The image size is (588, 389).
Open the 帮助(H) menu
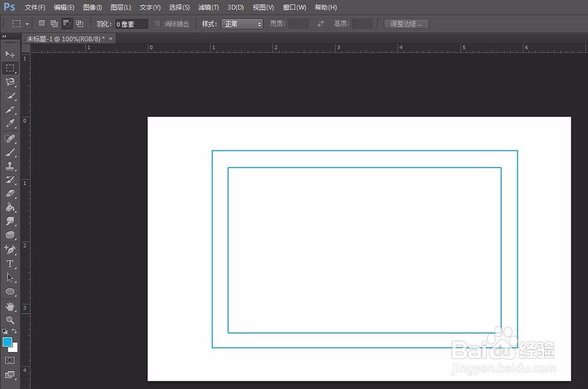point(326,7)
